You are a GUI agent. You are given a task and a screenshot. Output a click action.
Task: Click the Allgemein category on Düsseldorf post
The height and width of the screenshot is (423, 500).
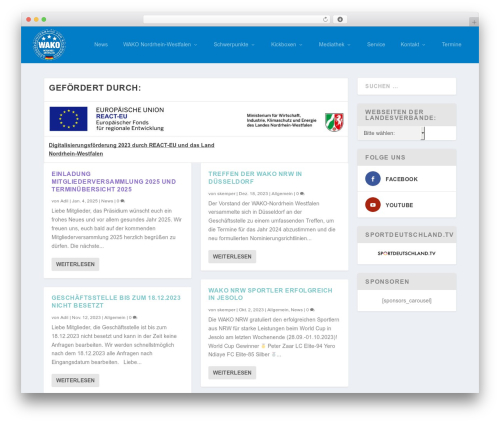(x=282, y=193)
